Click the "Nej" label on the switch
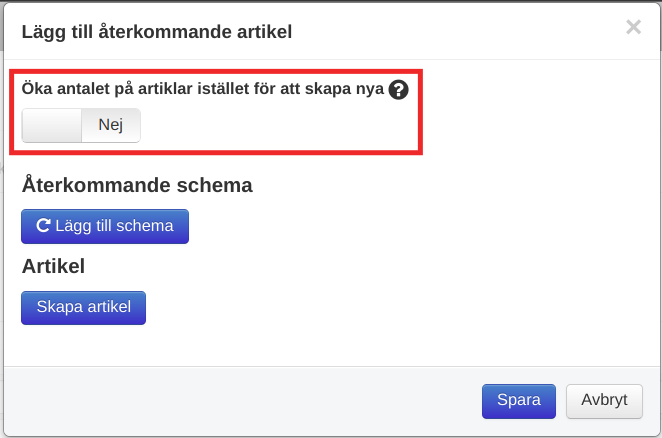Image resolution: width=662 pixels, height=438 pixels. (x=110, y=125)
